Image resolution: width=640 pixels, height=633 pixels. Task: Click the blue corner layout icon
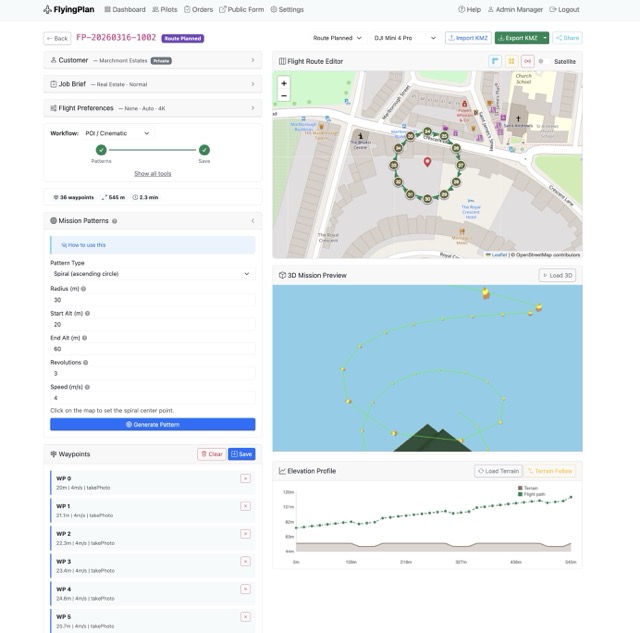(495, 61)
